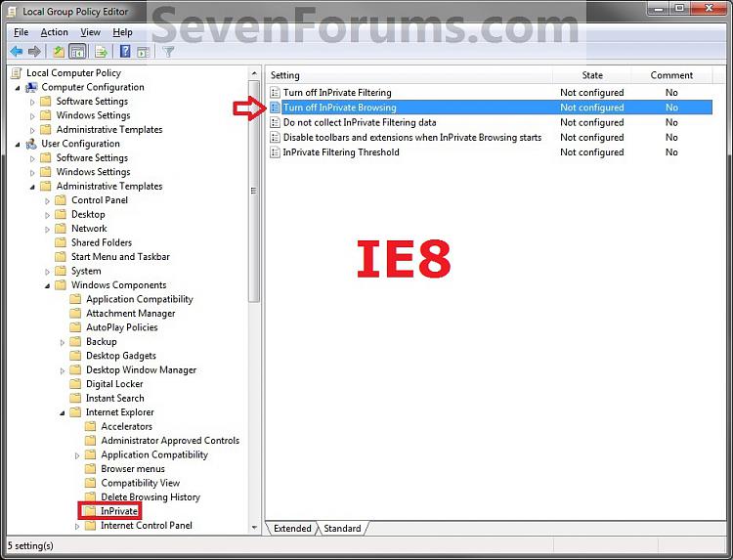
Task: Click the tree pane scroll-down arrow
Action: (x=254, y=528)
